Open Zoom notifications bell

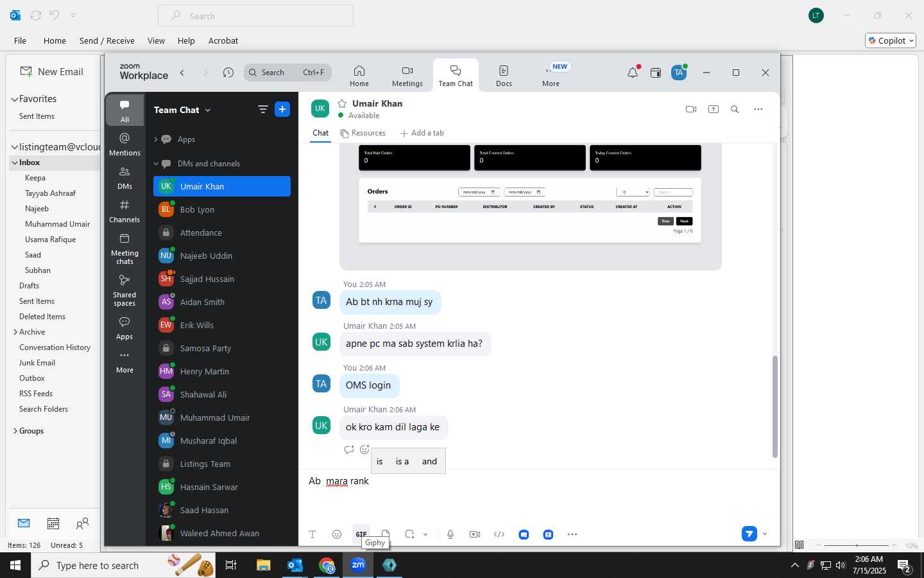click(x=633, y=73)
